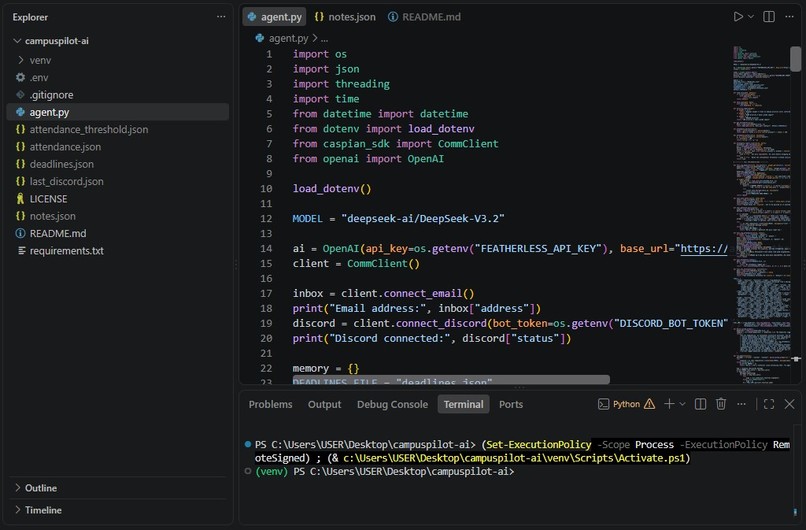The image size is (806, 530).
Task: Click the code minimap
Action: [762, 214]
